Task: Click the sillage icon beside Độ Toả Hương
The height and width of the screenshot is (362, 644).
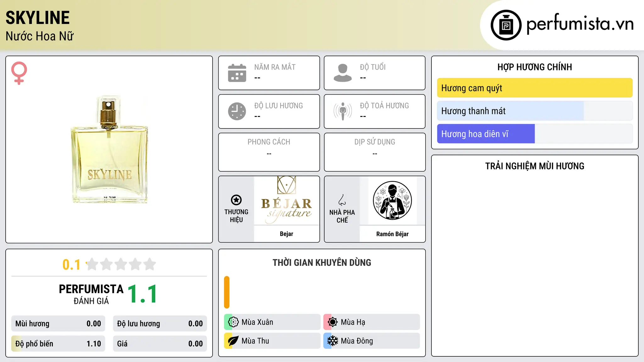Action: coord(343,111)
